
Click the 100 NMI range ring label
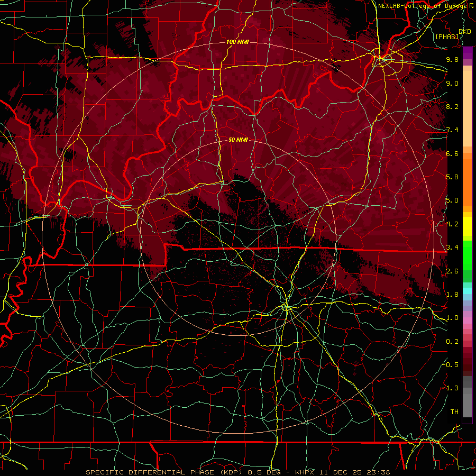point(237,42)
